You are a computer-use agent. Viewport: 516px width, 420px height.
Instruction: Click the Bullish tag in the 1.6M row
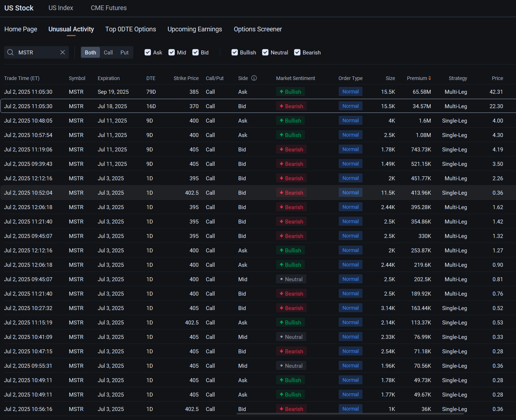290,120
